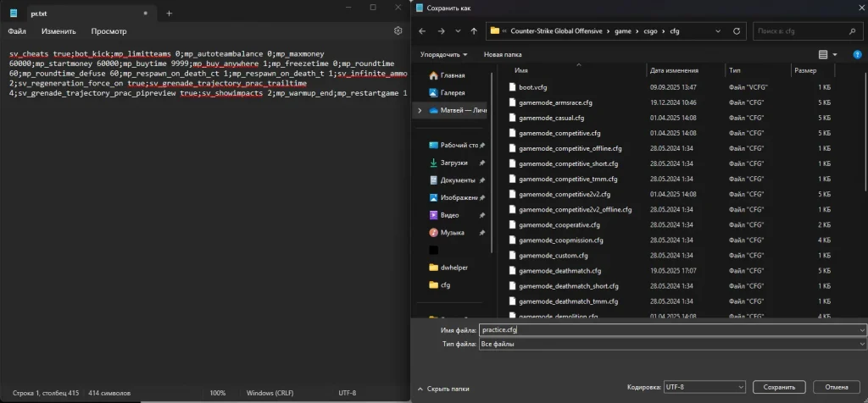This screenshot has height=403, width=868.
Task: Click the Back arrow in save dialog
Action: [x=421, y=32]
